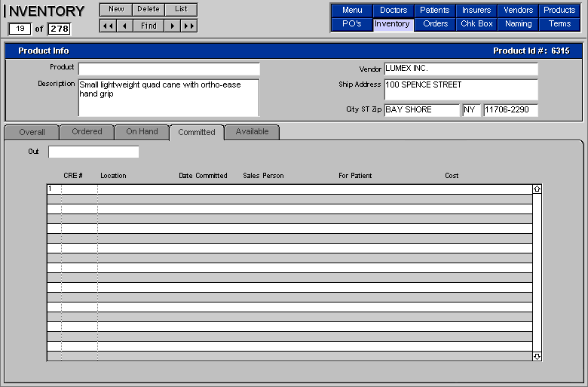Click the Description text box
Viewport: 588px width, 387px height.
pos(169,97)
